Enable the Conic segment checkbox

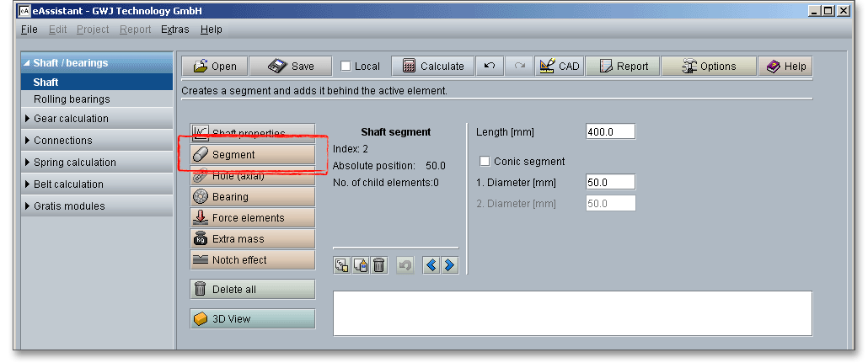[485, 162]
